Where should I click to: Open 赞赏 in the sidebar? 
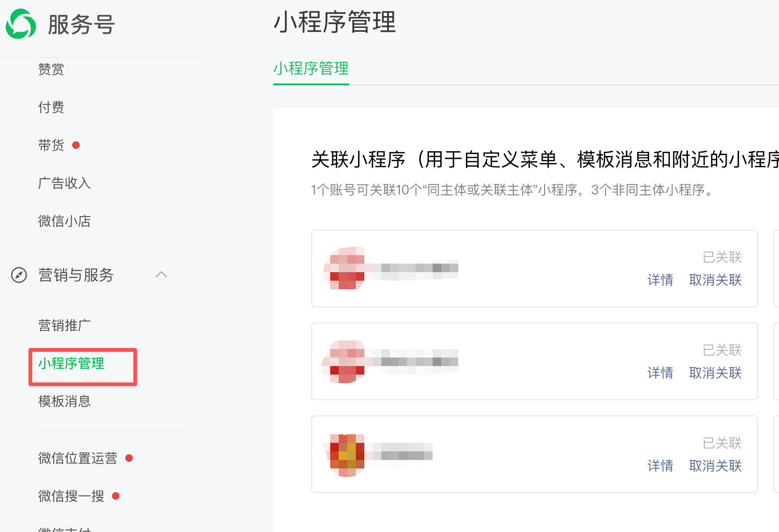point(51,69)
